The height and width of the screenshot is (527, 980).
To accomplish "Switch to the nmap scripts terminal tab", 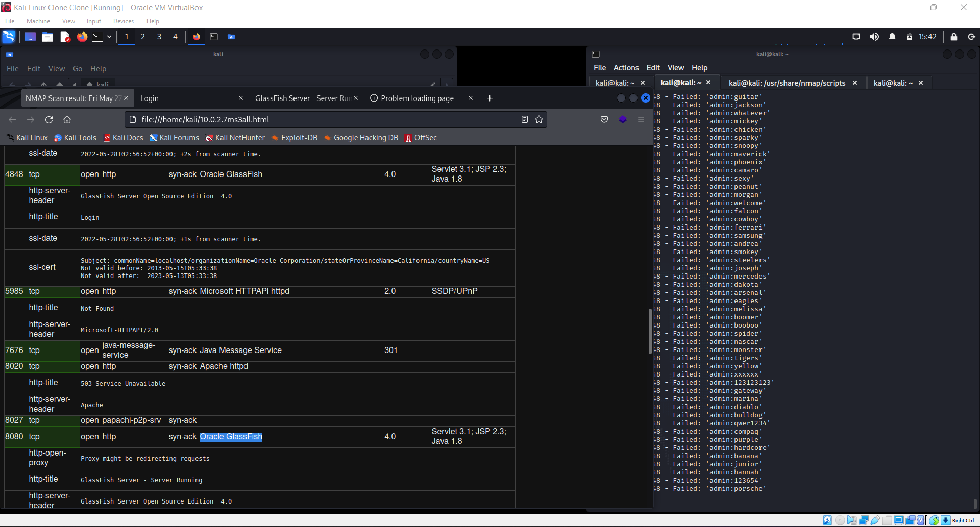I will (786, 83).
